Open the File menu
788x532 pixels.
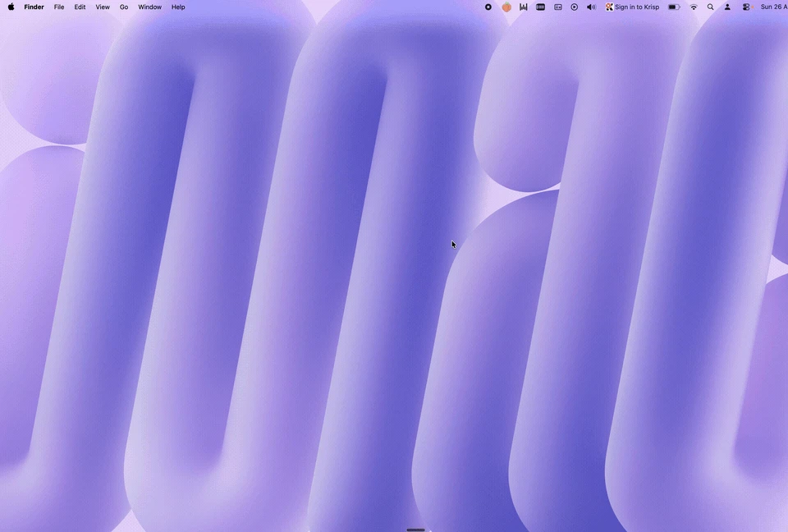(59, 7)
